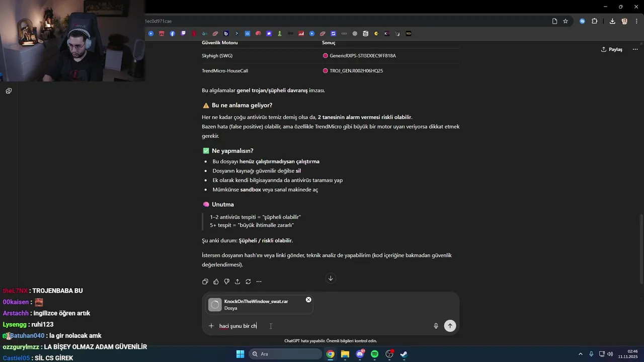Click the taskbar Ara search box
Image resolution: width=644 pixels, height=362 pixels.
[285, 354]
